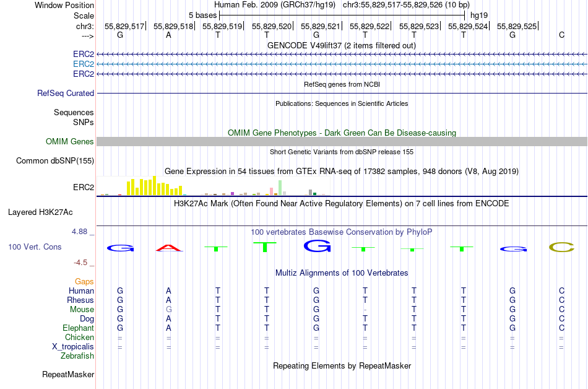Click the Chicken species label
The image size is (588, 389).
(79, 337)
